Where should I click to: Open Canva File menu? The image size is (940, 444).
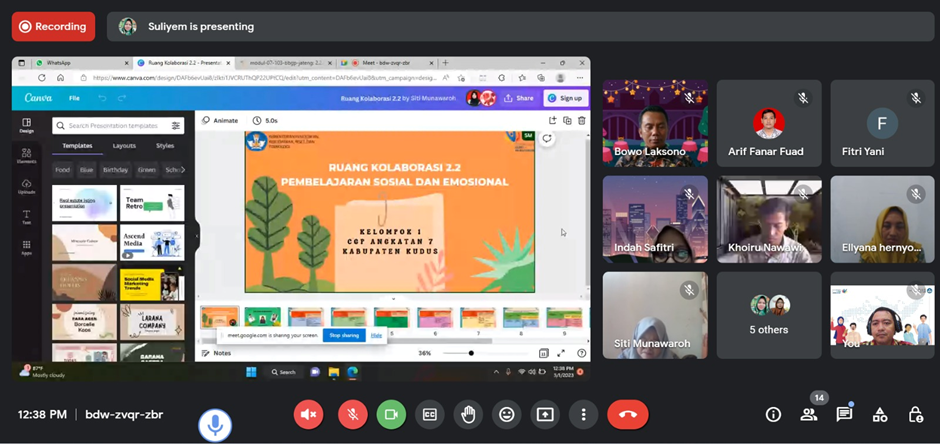click(x=74, y=98)
